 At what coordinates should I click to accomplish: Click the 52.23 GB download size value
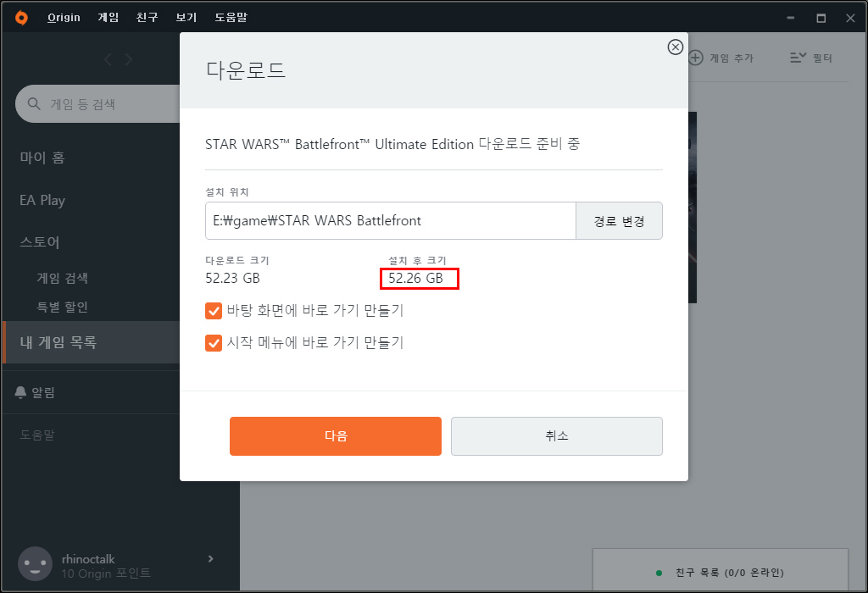232,278
